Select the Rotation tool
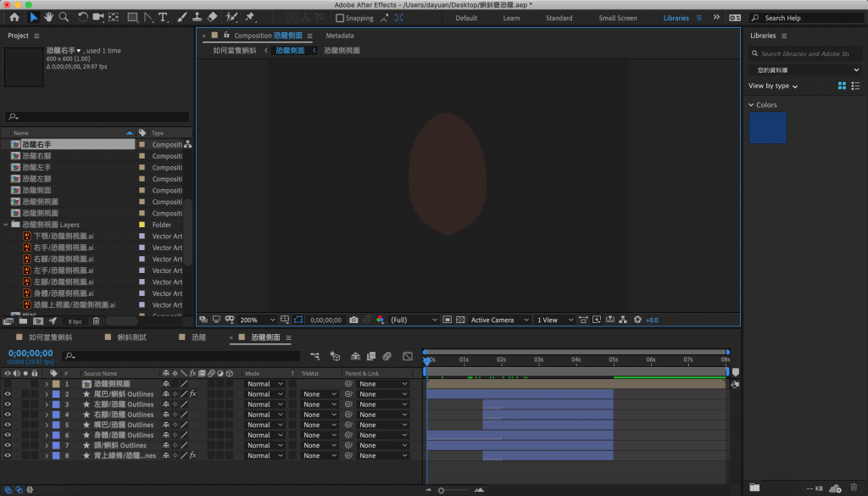This screenshot has width=868, height=496. [82, 17]
